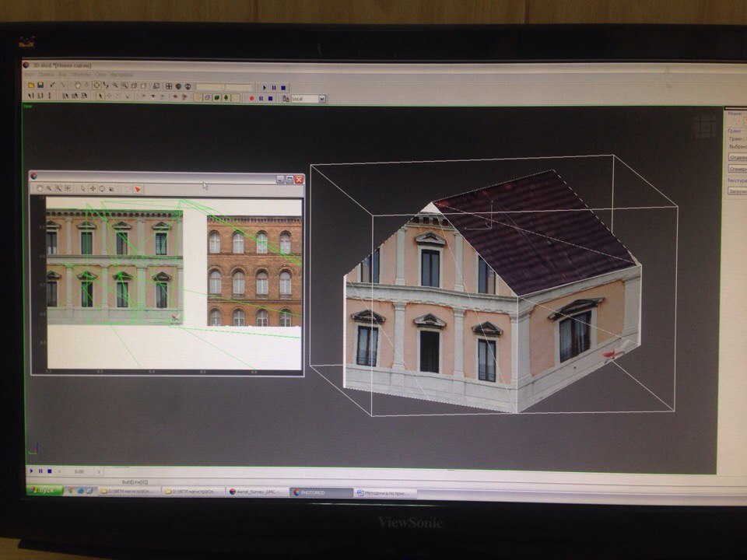Click the save disk icon in the toolbar
The height and width of the screenshot is (560, 747).
point(40,86)
